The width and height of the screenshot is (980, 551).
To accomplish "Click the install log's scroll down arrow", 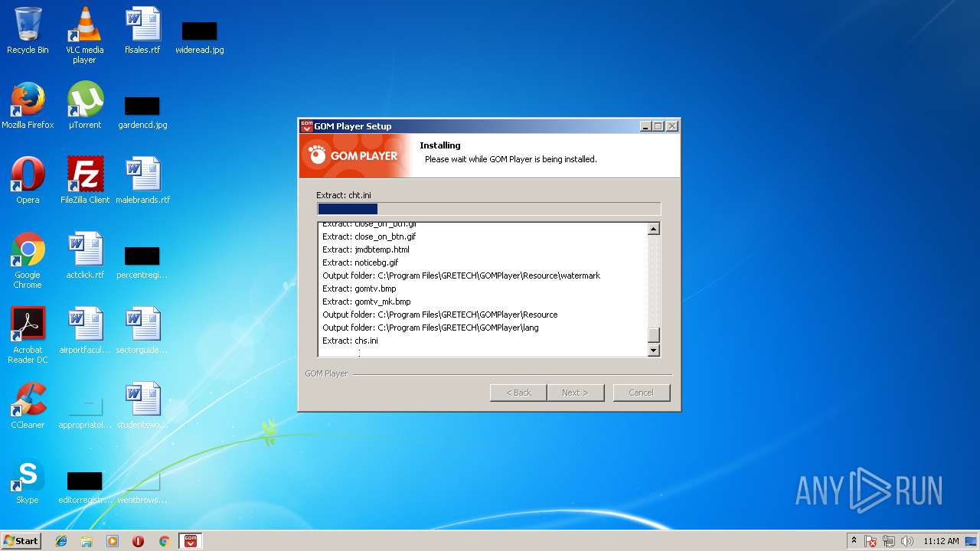I will [x=654, y=350].
